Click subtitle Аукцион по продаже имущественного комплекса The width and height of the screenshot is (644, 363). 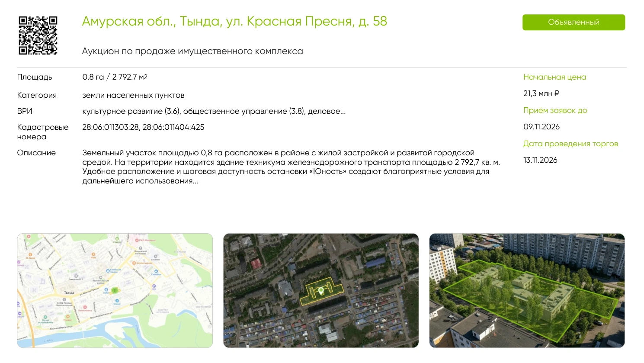point(192,51)
